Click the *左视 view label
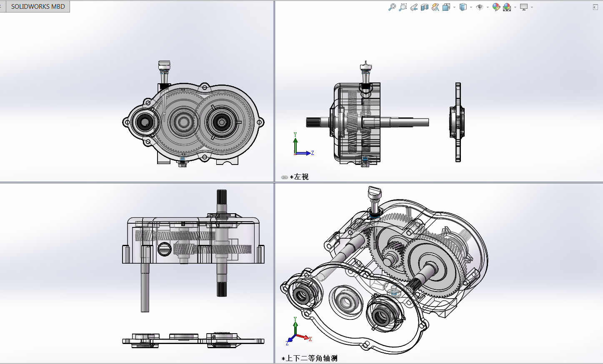The width and height of the screenshot is (603, 364). pos(299,177)
